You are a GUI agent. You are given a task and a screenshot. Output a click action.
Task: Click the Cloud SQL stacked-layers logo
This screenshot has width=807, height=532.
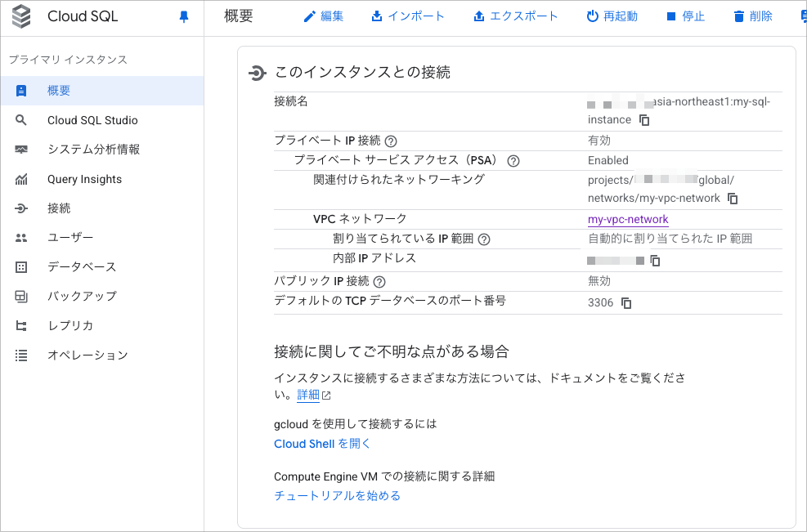[x=21, y=16]
